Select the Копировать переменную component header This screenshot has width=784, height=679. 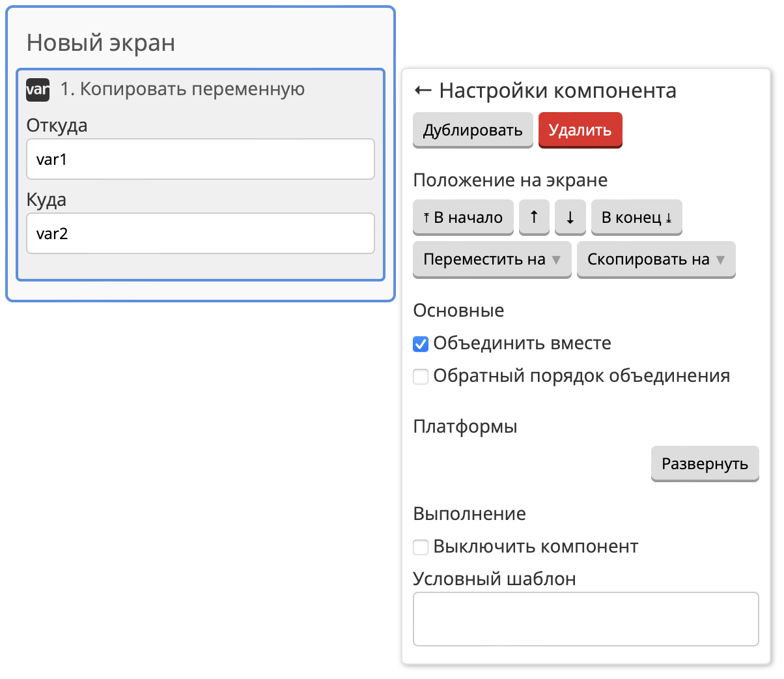tap(182, 89)
